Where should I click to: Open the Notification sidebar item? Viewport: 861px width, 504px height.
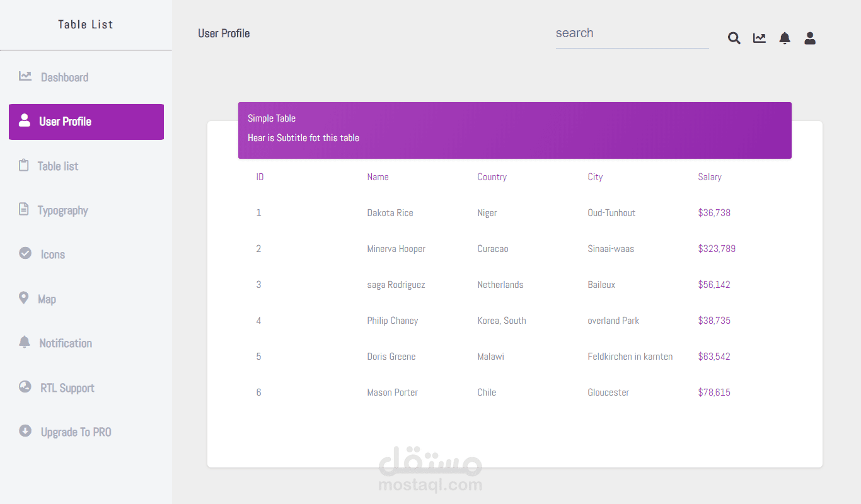pyautogui.click(x=66, y=343)
